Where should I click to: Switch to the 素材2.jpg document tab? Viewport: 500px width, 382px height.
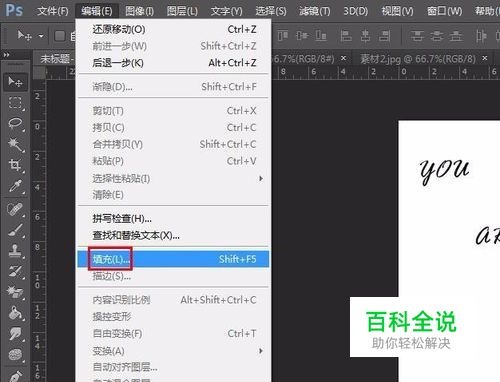coord(418,59)
